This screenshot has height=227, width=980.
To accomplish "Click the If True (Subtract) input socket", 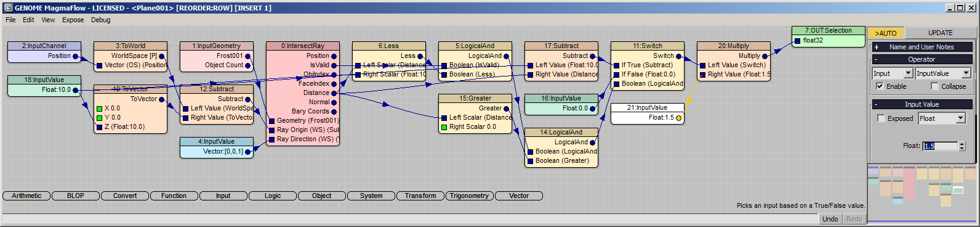I will click(x=616, y=65).
